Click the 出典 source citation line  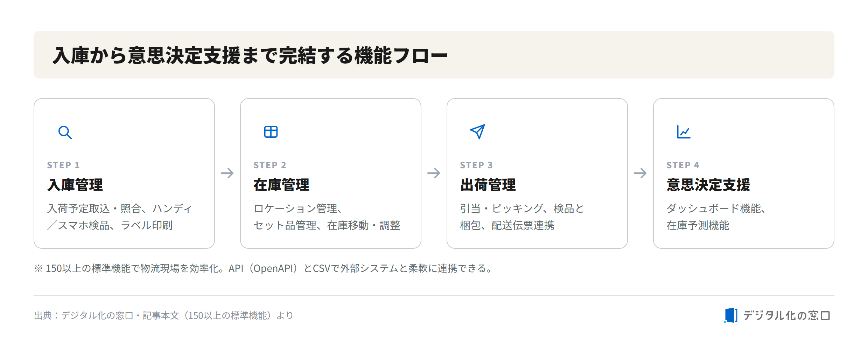(163, 316)
